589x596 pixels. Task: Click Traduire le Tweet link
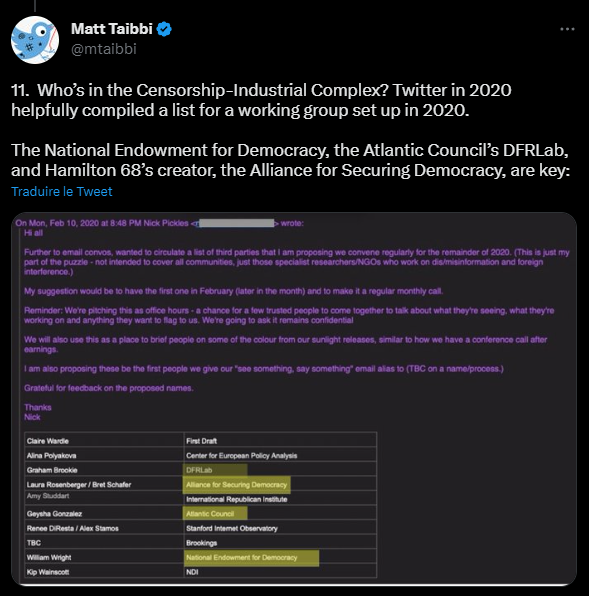click(x=62, y=192)
